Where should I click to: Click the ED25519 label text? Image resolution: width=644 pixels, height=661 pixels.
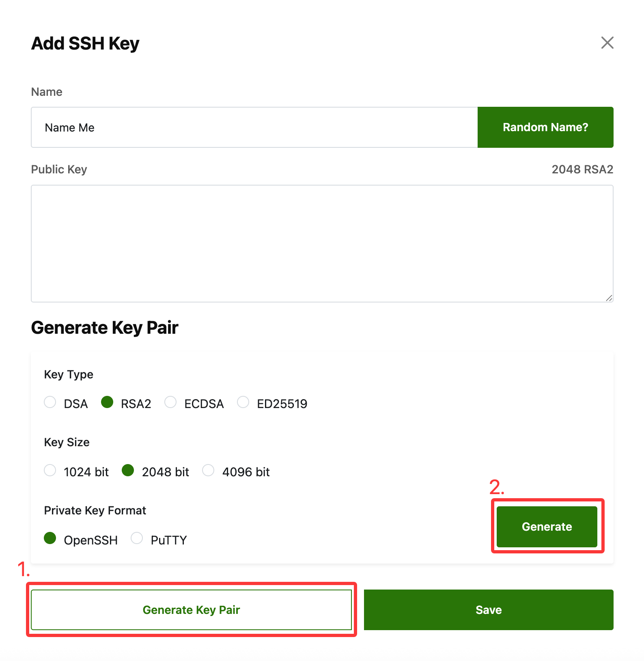point(282,404)
